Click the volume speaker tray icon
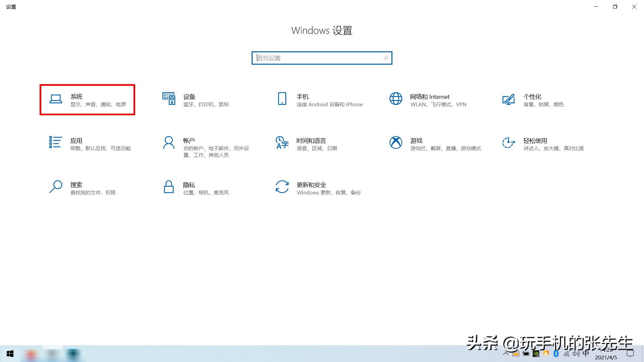Image resolution: width=644 pixels, height=362 pixels. 576,354
